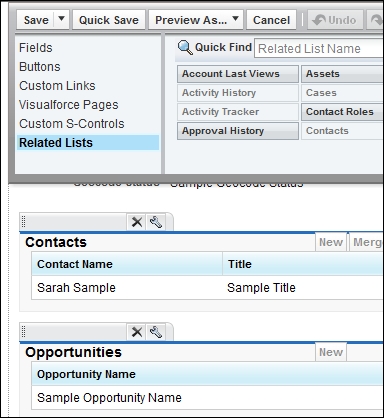This screenshot has height=418, width=384.
Task: Click Quick Save
Action: [x=109, y=20]
